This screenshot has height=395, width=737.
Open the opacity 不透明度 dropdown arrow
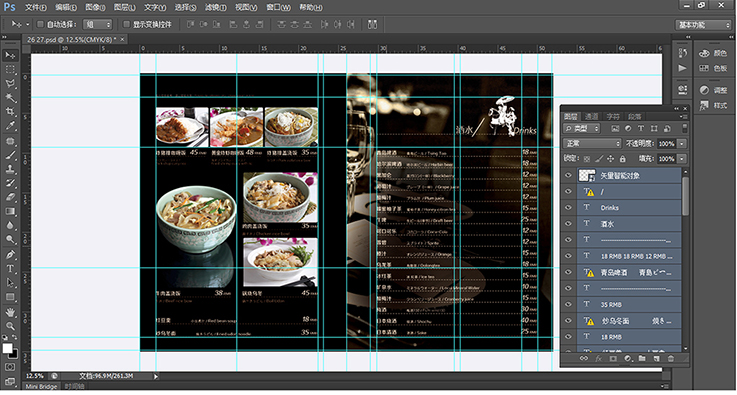[x=682, y=144]
